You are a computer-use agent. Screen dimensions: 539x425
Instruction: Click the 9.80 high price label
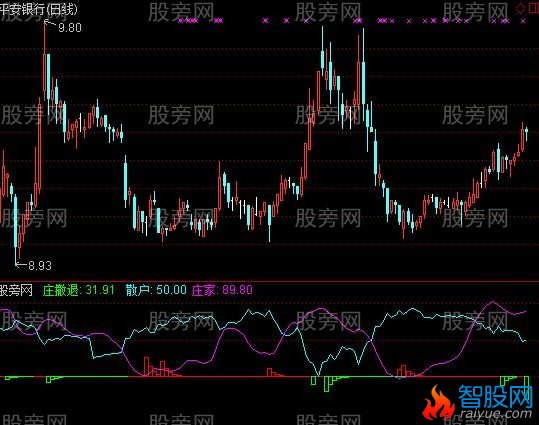(x=70, y=28)
